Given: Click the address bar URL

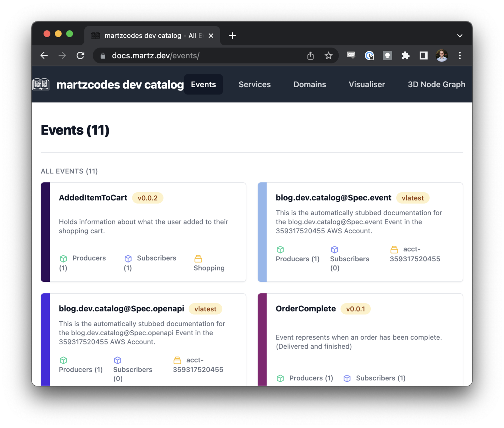Looking at the screenshot, I should [x=156, y=56].
